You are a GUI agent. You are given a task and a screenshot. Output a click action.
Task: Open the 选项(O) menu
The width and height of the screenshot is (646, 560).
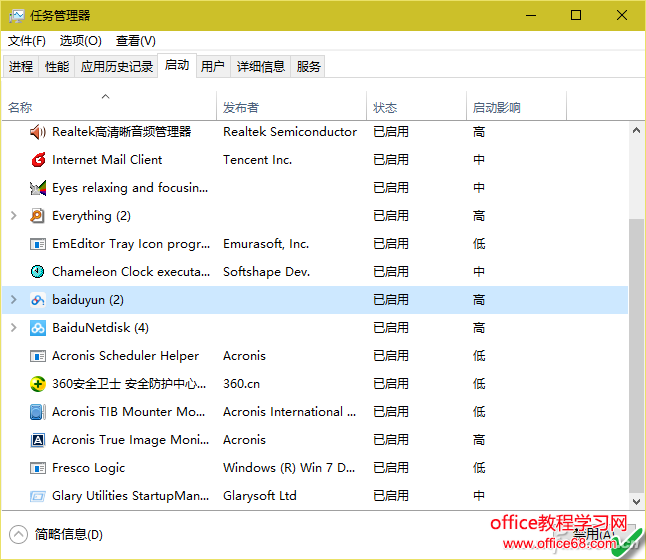point(81,41)
